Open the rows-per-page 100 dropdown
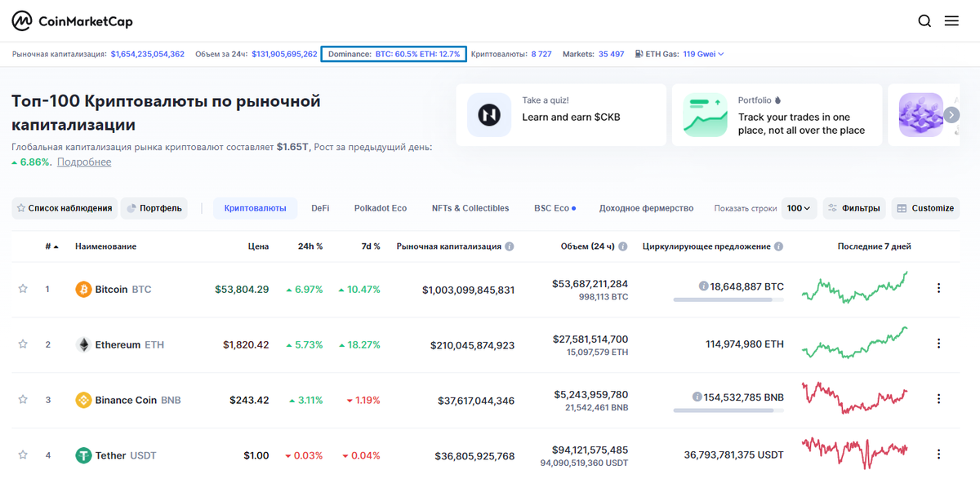980x479 pixels. pyautogui.click(x=800, y=208)
